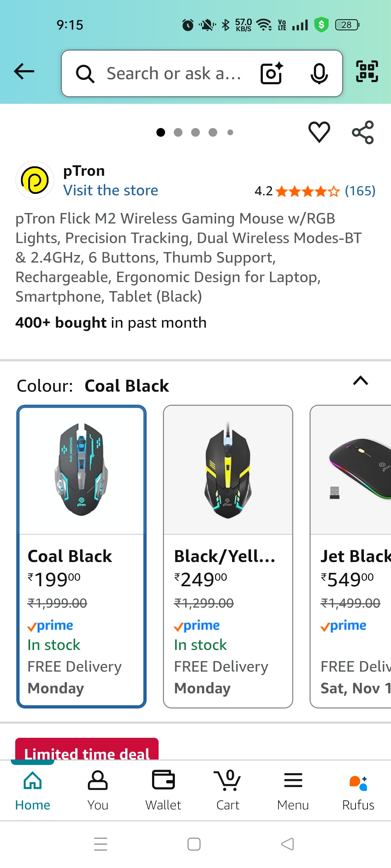Switch to the You tab
Viewport: 391px width, 868px height.
98,792
